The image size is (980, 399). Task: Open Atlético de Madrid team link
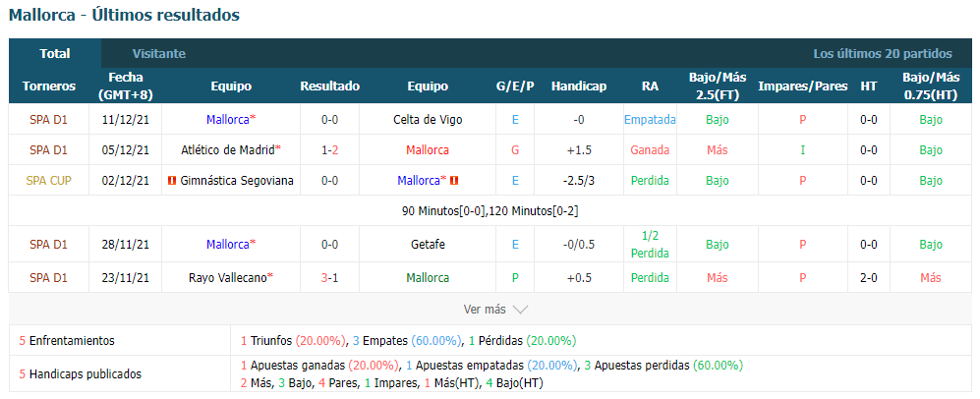[x=229, y=149]
